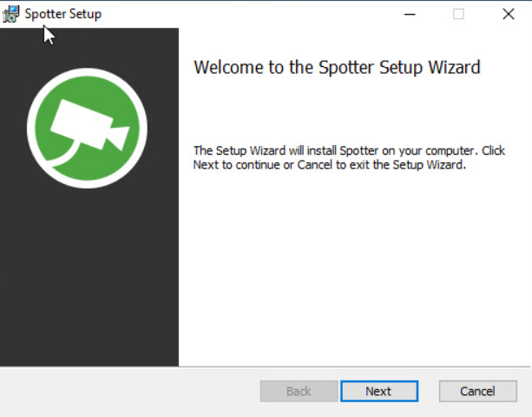Click the "Spotter Setup" title text
This screenshot has width=532, height=417.
(x=62, y=14)
